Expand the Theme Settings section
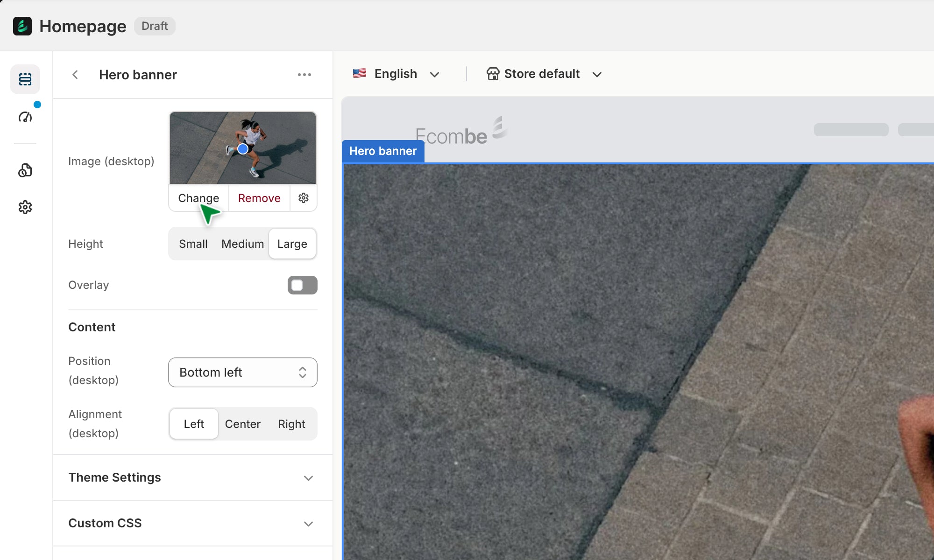The height and width of the screenshot is (560, 934). click(x=192, y=477)
